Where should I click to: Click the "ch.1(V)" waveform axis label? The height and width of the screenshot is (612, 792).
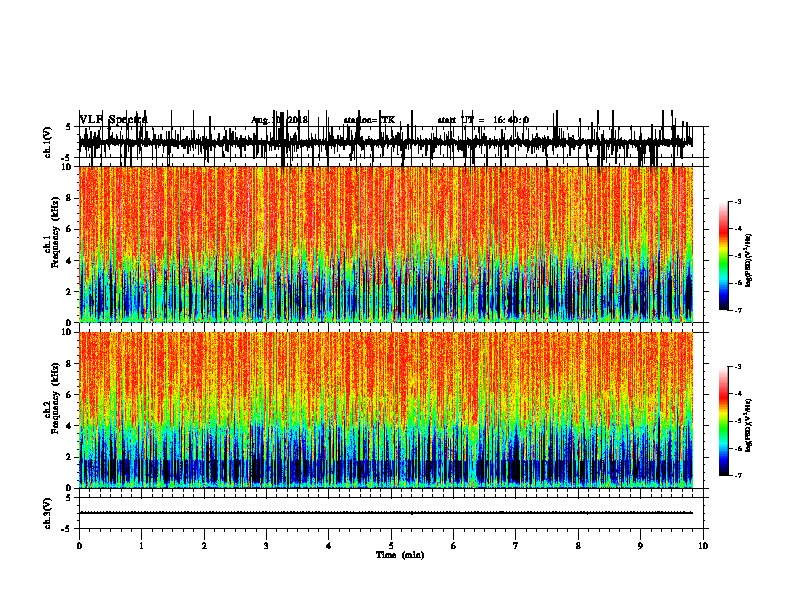[48, 142]
